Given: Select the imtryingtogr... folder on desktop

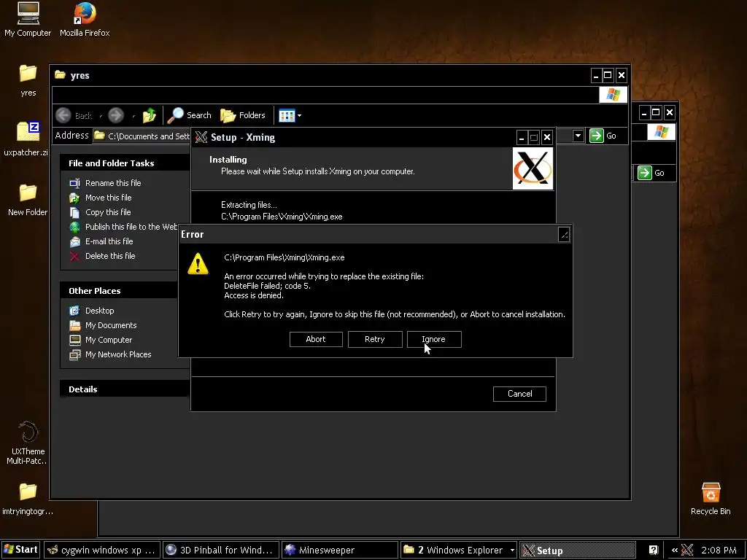Looking at the screenshot, I should [28, 499].
